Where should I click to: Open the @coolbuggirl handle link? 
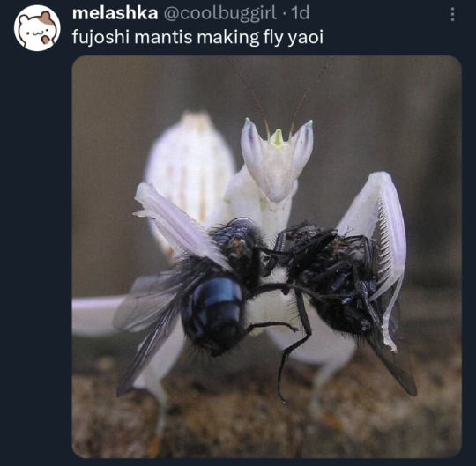[220, 13]
